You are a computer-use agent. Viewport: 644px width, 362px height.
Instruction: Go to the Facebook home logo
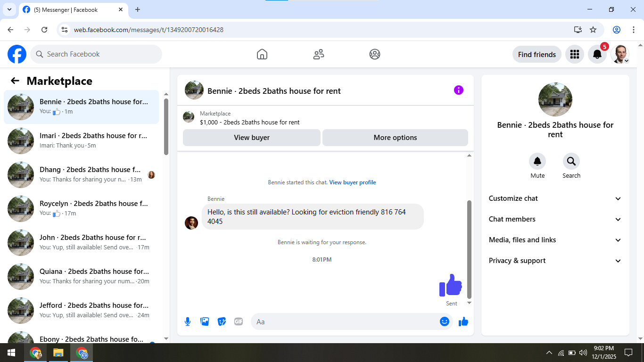point(17,54)
